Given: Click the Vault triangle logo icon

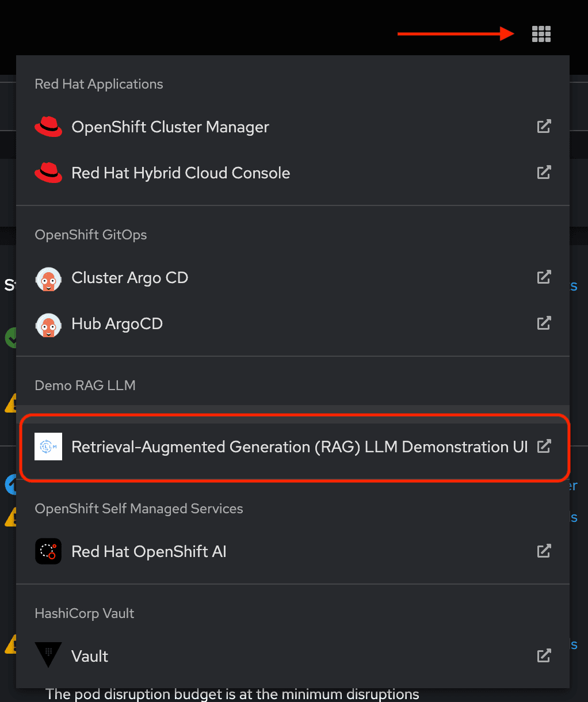Looking at the screenshot, I should [x=48, y=655].
